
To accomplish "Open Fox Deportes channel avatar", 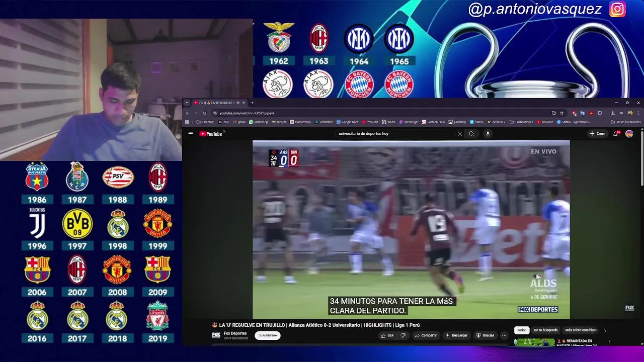I will tap(216, 335).
